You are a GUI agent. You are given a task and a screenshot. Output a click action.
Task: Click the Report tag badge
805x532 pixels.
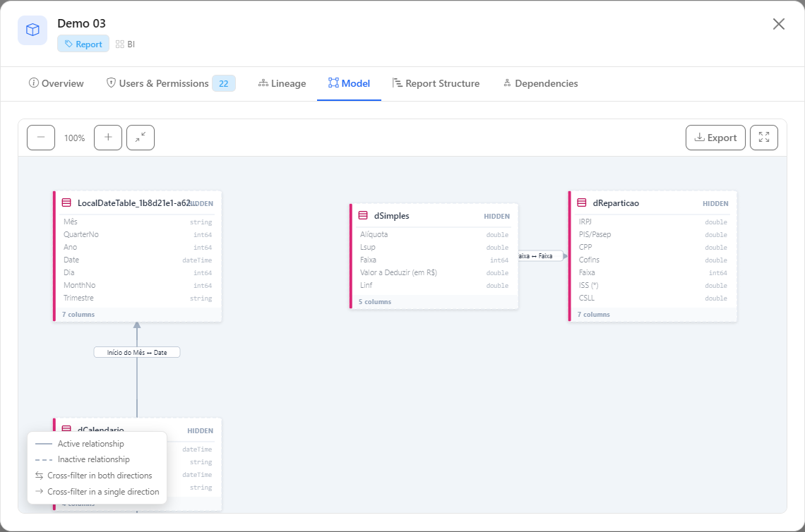coord(83,44)
